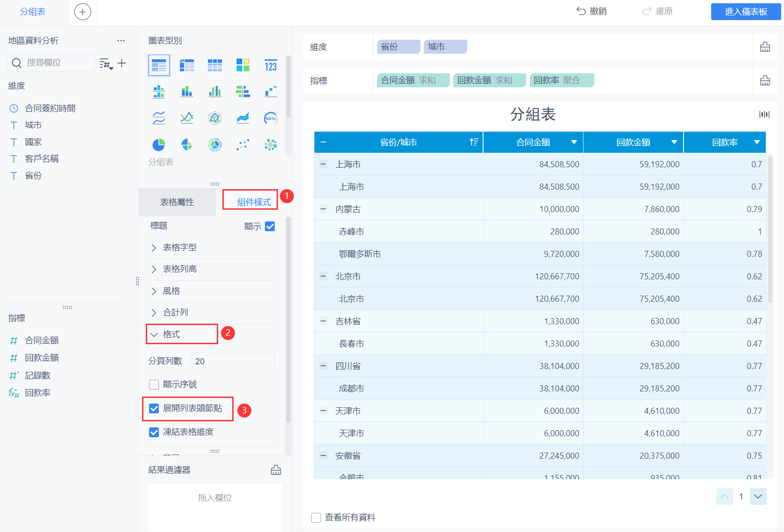Expand the 風格 section
Viewport: 784px width, 532px height.
[154, 291]
